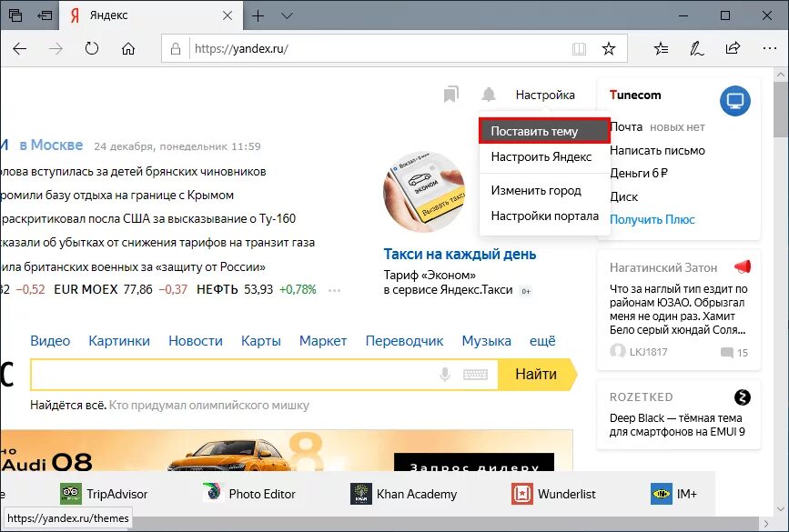Open a new browser tab
The width and height of the screenshot is (789, 532).
click(258, 16)
